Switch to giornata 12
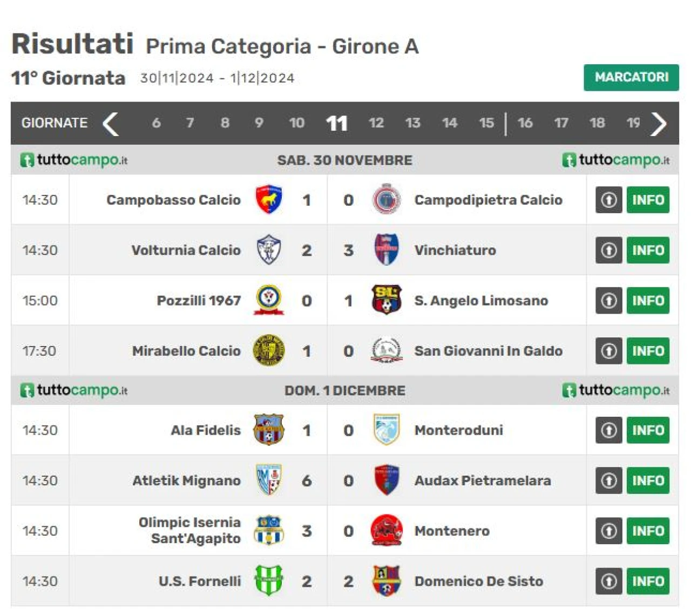This screenshot has width=691, height=616. (x=376, y=123)
